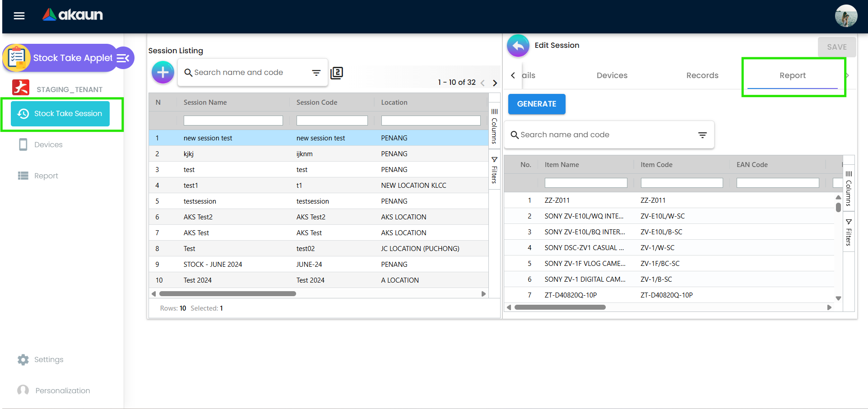Open filter options in Session Listing search
The width and height of the screenshot is (868, 409).
coord(316,73)
